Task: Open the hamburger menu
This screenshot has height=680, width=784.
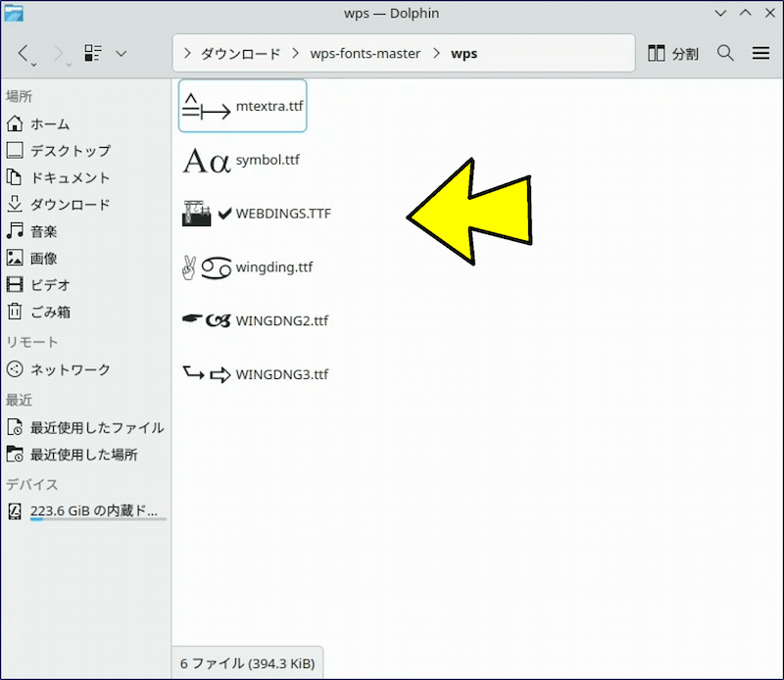Action: pos(760,53)
